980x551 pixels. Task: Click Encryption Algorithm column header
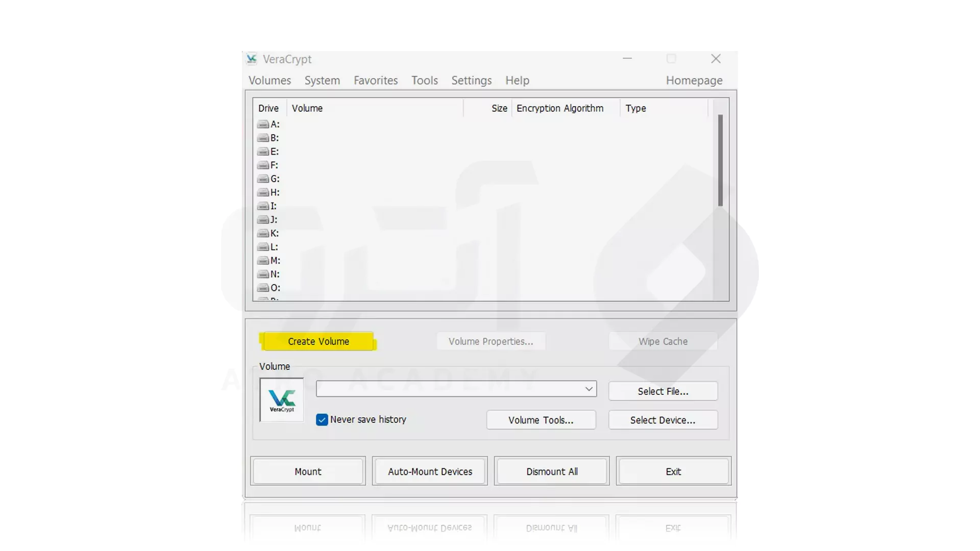tap(565, 108)
